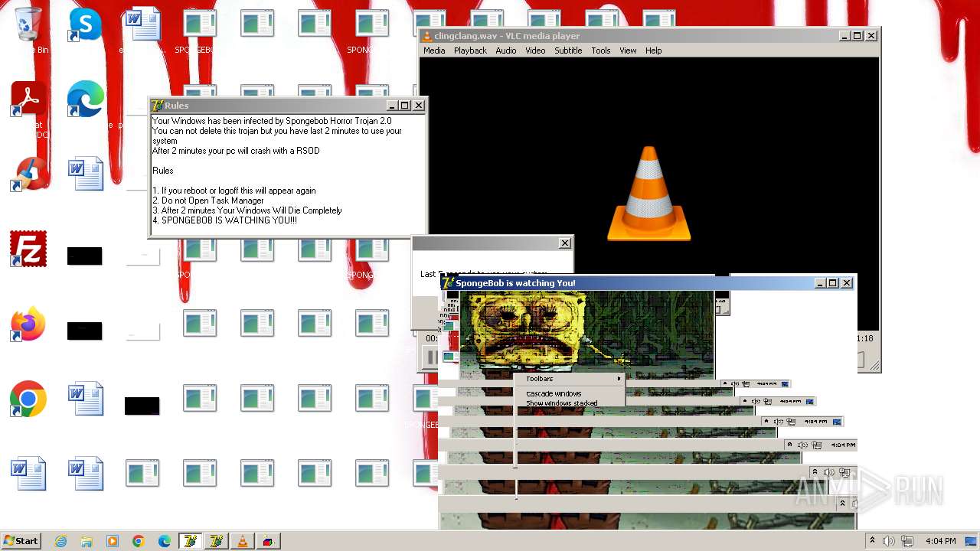The image size is (980, 551).
Task: Close the Rules window
Action: coord(419,106)
